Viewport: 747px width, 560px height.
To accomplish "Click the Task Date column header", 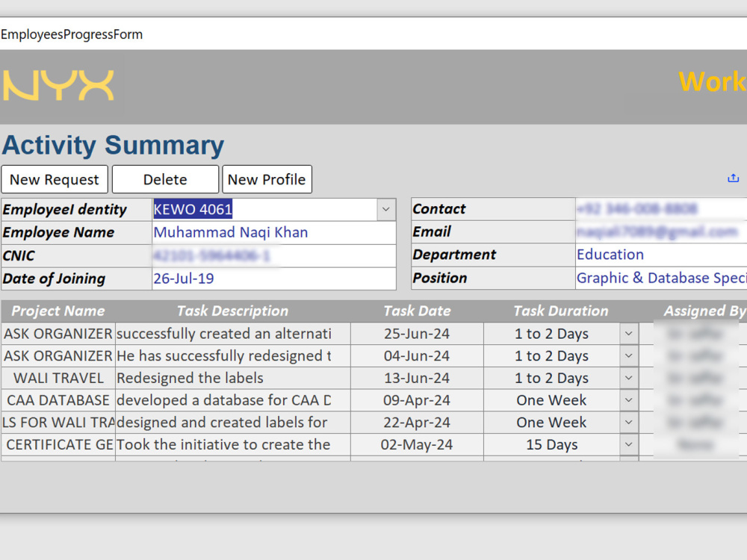I will click(x=417, y=311).
